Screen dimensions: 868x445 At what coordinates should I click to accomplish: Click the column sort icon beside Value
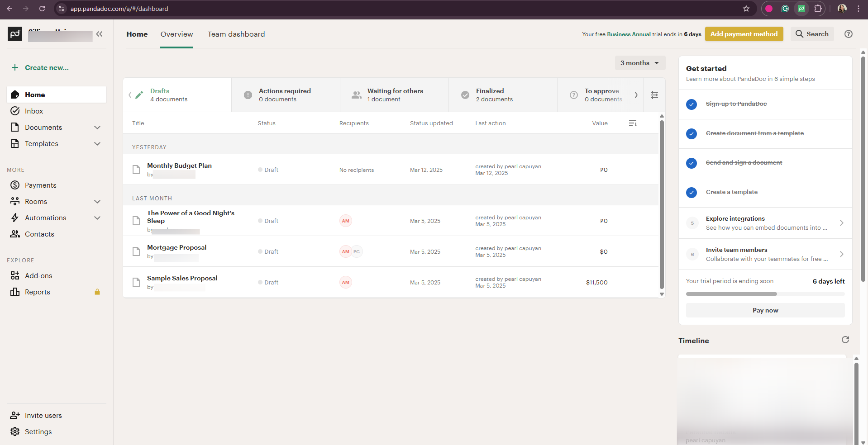coord(633,123)
